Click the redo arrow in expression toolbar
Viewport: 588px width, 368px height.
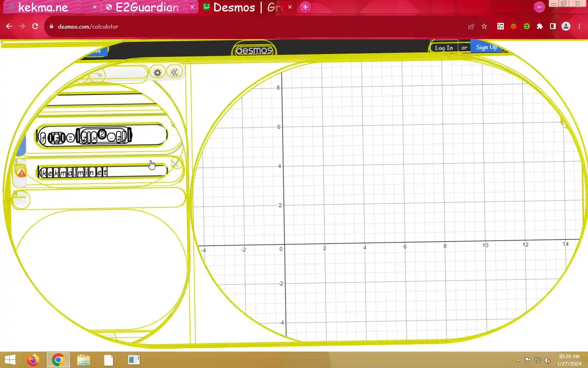98,75
